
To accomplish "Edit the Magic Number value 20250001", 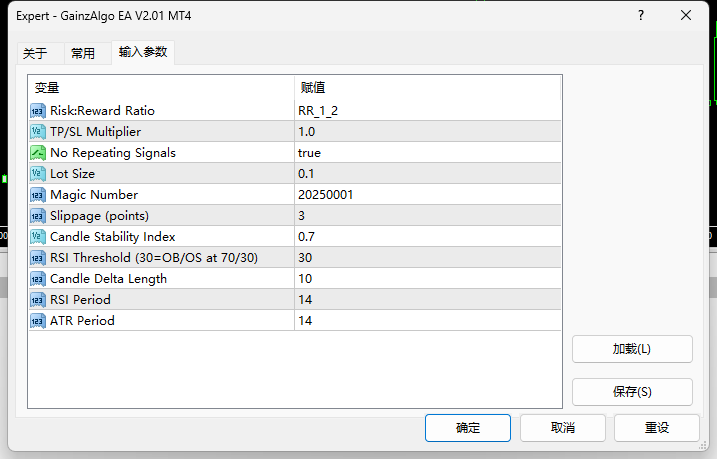I will click(428, 195).
